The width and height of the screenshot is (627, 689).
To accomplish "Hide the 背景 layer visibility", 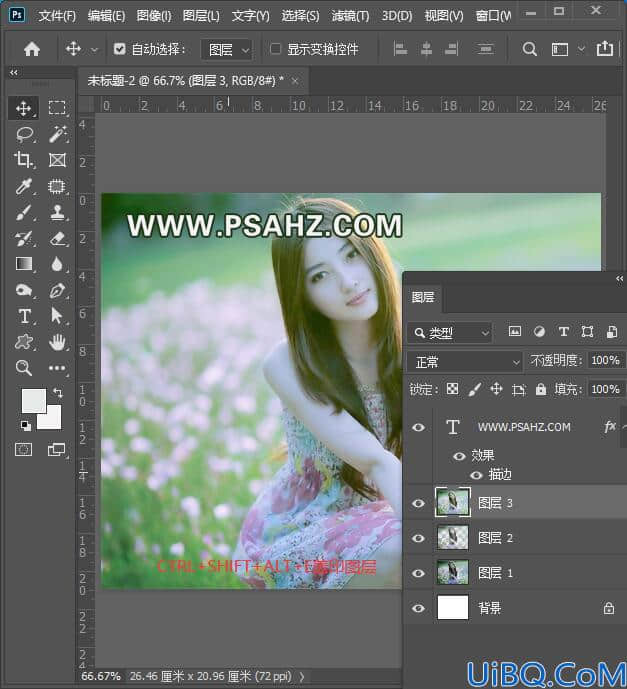I will click(418, 609).
